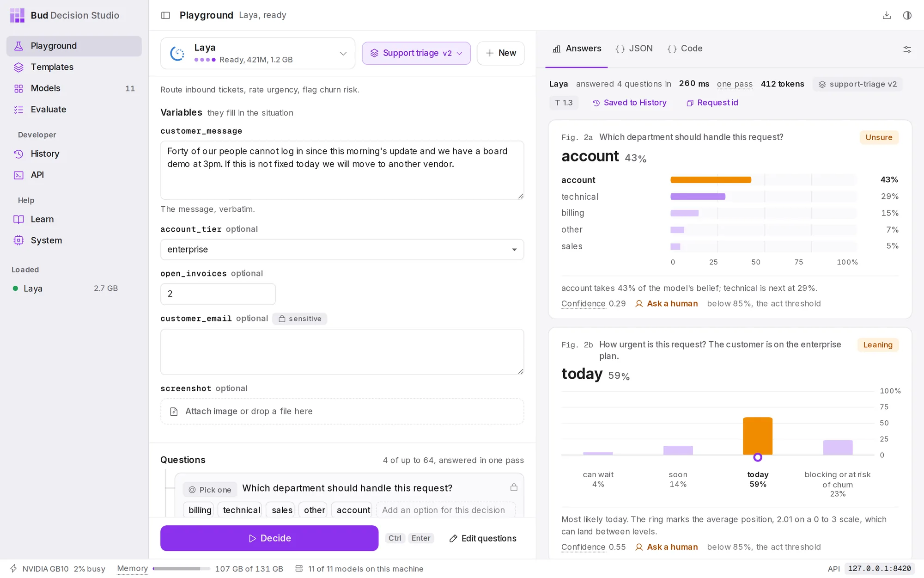Copy the Request id link
This screenshot has width=924, height=578.
click(712, 103)
